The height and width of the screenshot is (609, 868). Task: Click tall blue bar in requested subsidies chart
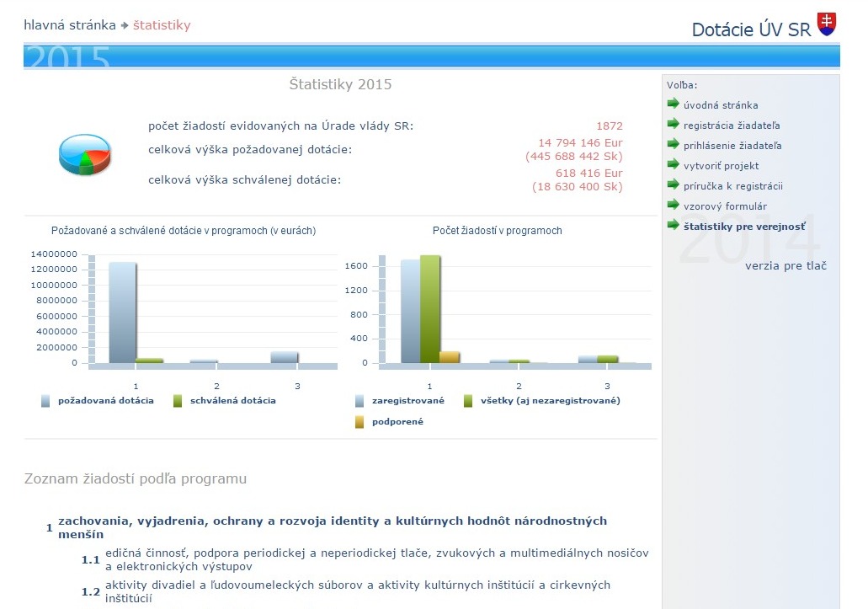point(122,312)
